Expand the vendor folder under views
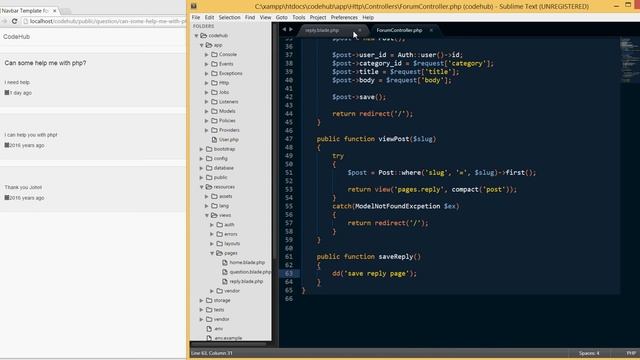The height and width of the screenshot is (360, 640). (212, 291)
